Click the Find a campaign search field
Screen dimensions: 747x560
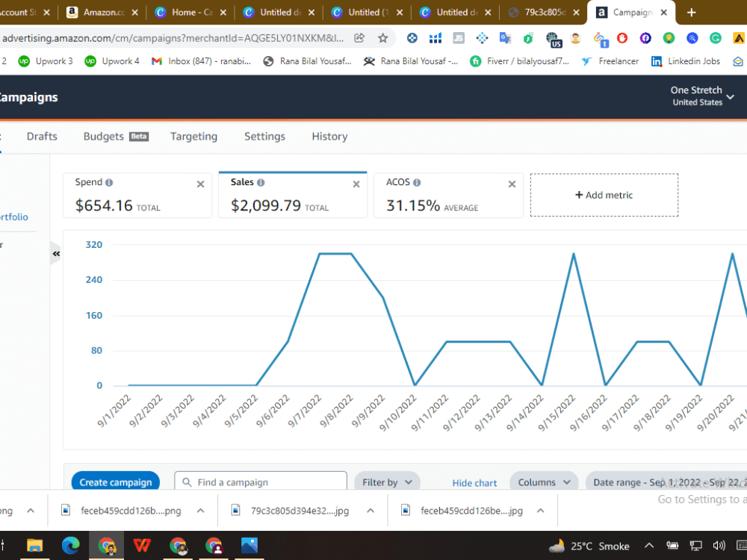[261, 482]
